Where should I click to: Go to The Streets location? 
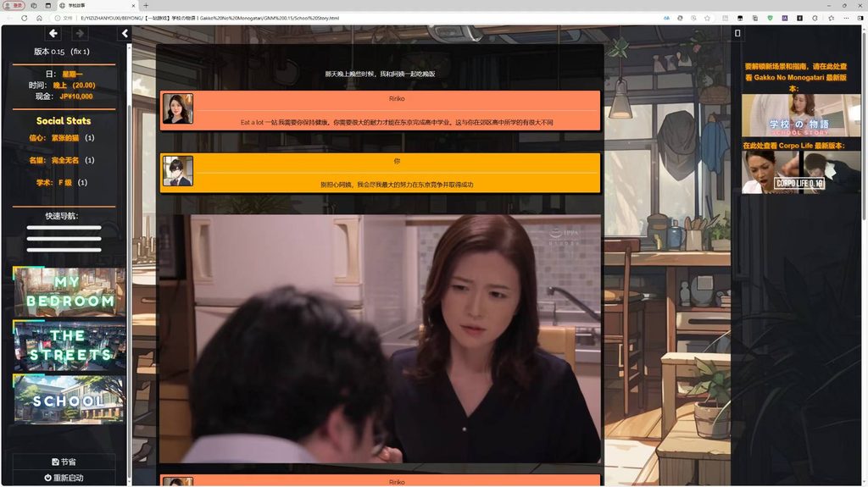(70, 346)
